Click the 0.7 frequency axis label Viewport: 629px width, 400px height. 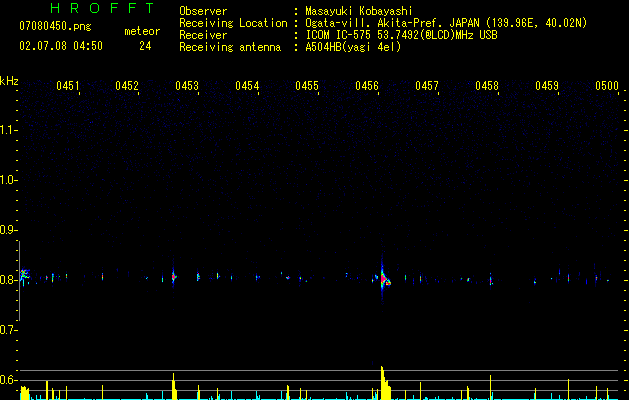point(8,330)
